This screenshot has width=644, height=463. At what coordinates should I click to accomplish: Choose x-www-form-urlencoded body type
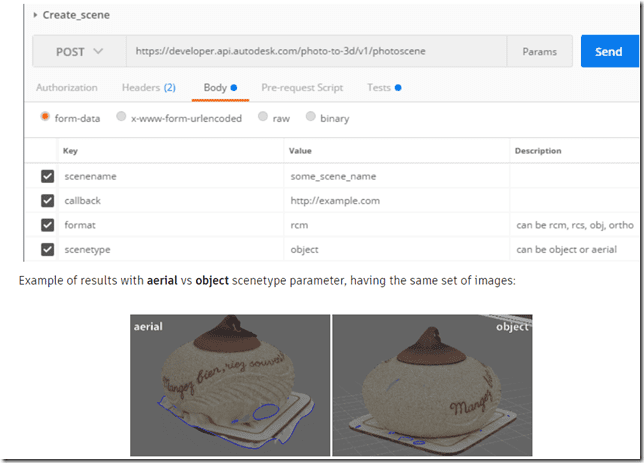coord(122,117)
